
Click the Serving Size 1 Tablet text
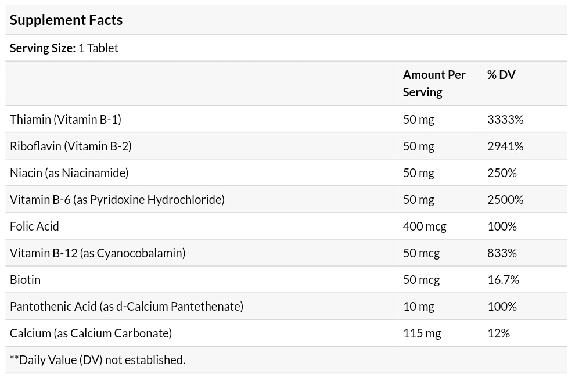point(64,48)
